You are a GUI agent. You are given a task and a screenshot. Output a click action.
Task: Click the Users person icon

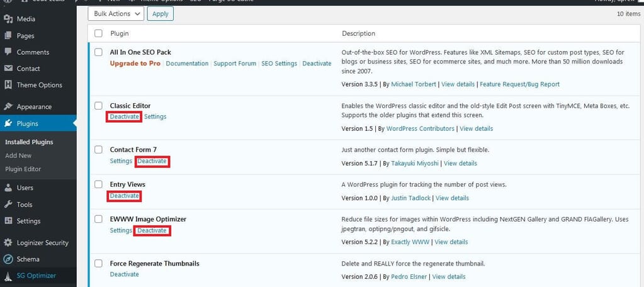tap(8, 188)
